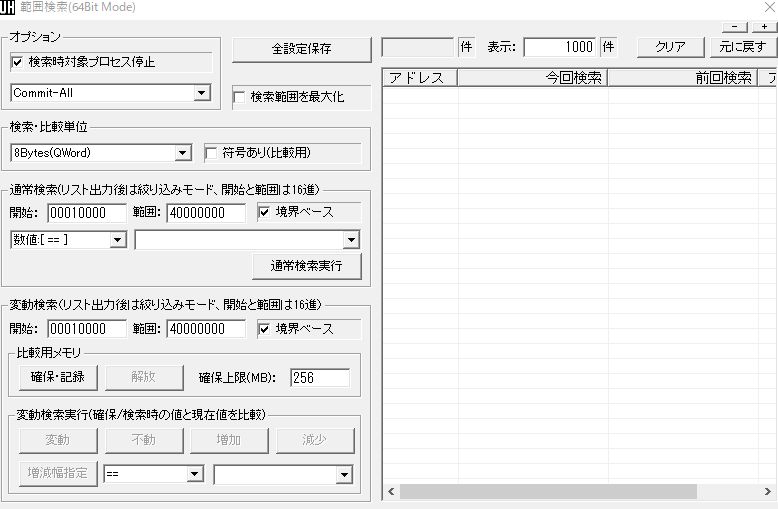Click the 前回検索 column header
Viewport: 778px width, 509px height.
[683, 78]
